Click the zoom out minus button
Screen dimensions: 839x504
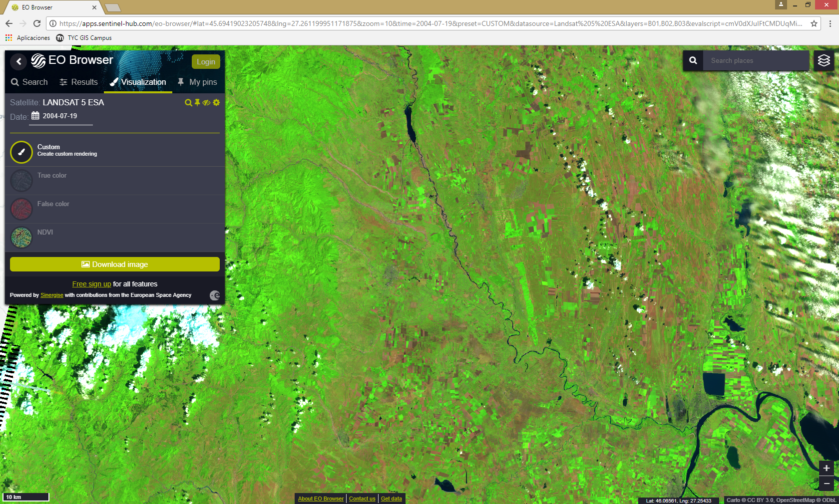click(827, 483)
